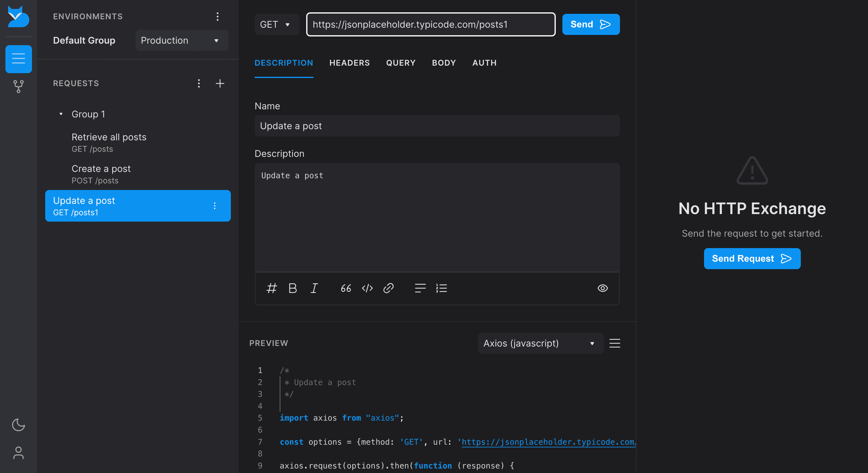Open the git branch sidebar icon
This screenshot has height=473, width=868.
(18, 86)
